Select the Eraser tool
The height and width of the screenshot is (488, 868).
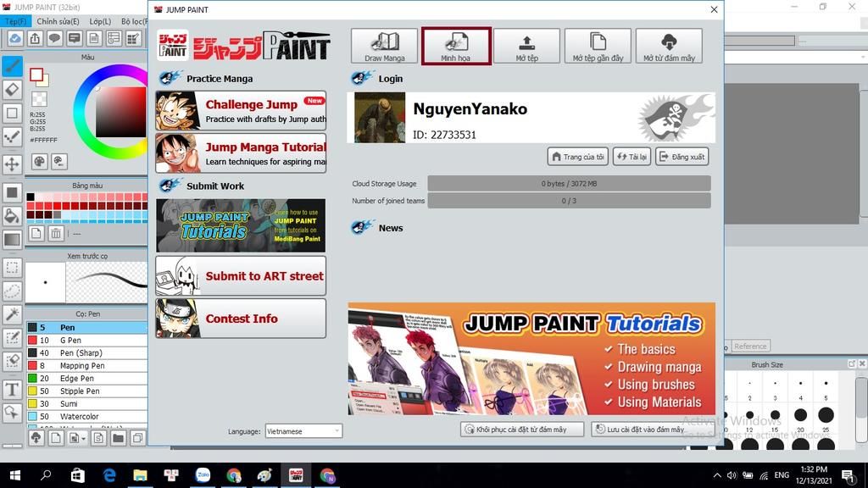tap(12, 90)
